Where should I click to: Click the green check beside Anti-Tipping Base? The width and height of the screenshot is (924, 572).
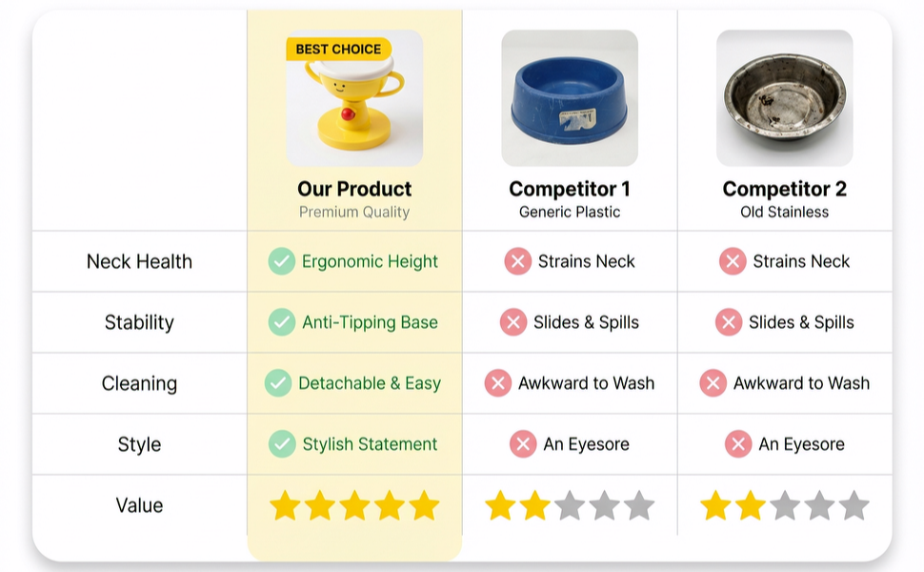click(x=281, y=322)
